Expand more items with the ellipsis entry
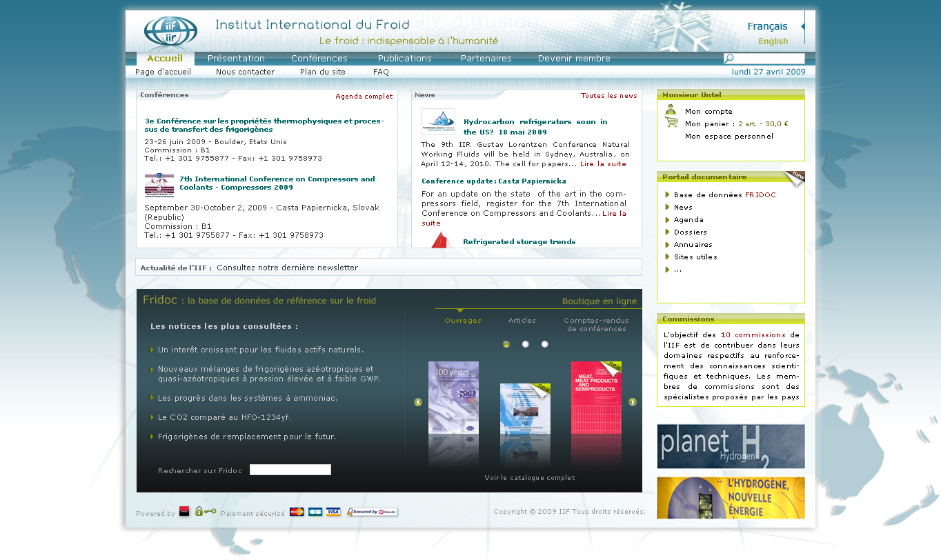Viewport: 941px width, 560px height. [677, 270]
